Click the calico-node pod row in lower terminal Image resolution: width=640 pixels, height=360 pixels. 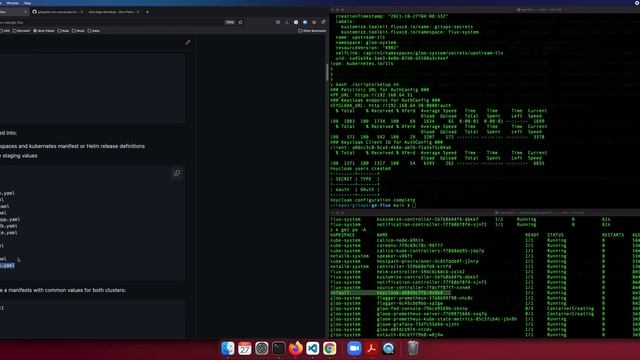485,240
